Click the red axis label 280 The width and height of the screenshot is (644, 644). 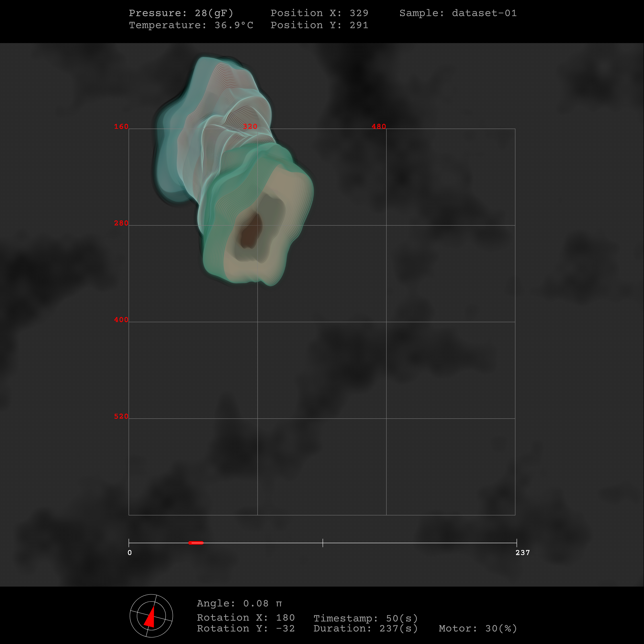click(121, 223)
